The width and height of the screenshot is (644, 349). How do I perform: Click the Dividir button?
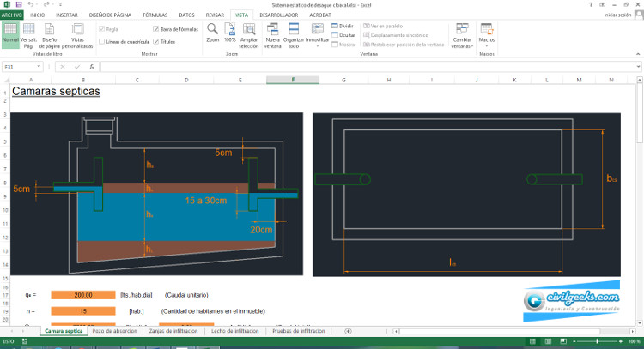click(x=342, y=27)
